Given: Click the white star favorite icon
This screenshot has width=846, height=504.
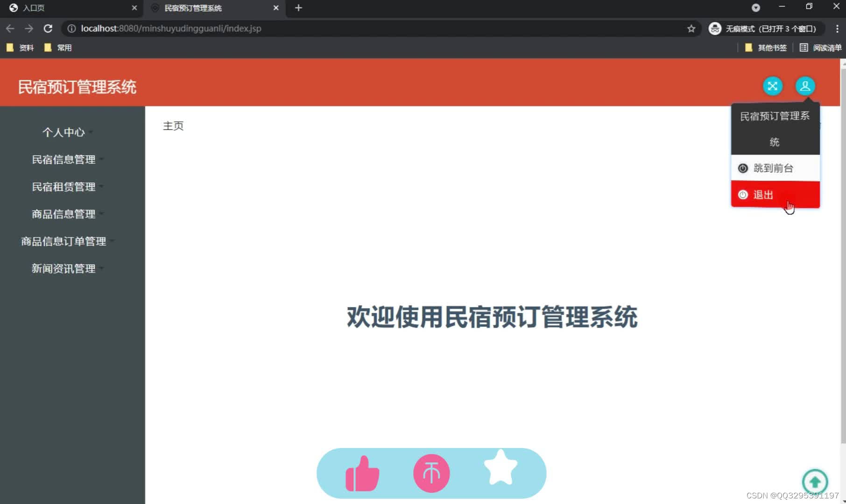Looking at the screenshot, I should [501, 468].
